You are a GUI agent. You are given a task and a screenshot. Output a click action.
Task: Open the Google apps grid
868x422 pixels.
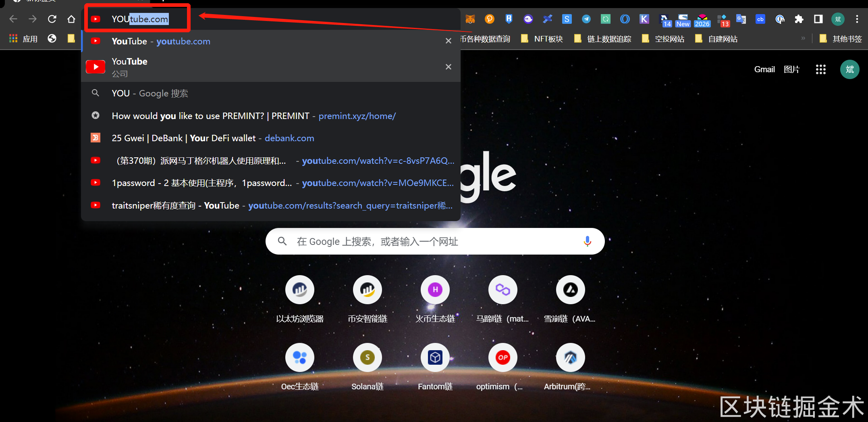[821, 69]
